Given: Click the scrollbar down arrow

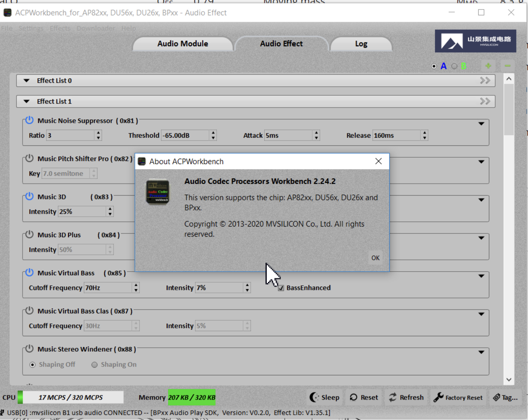Looking at the screenshot, I should click(509, 380).
